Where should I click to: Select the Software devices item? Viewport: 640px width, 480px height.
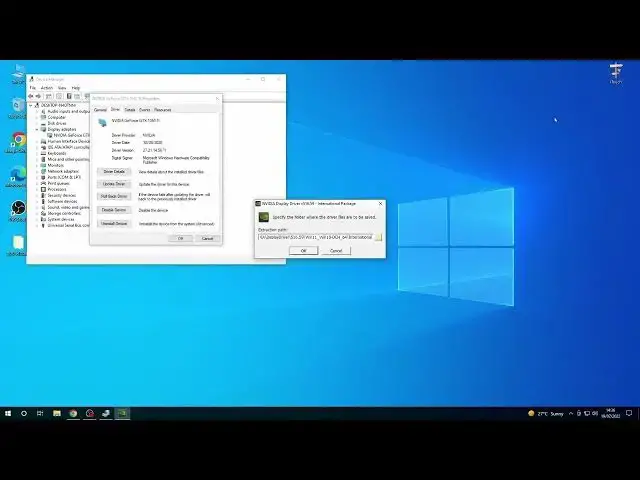click(59, 201)
